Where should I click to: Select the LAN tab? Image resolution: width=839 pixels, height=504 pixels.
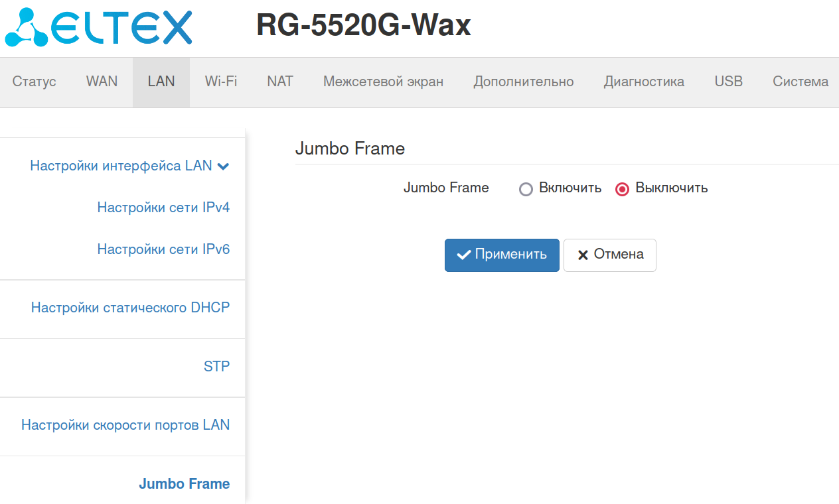[x=161, y=82]
